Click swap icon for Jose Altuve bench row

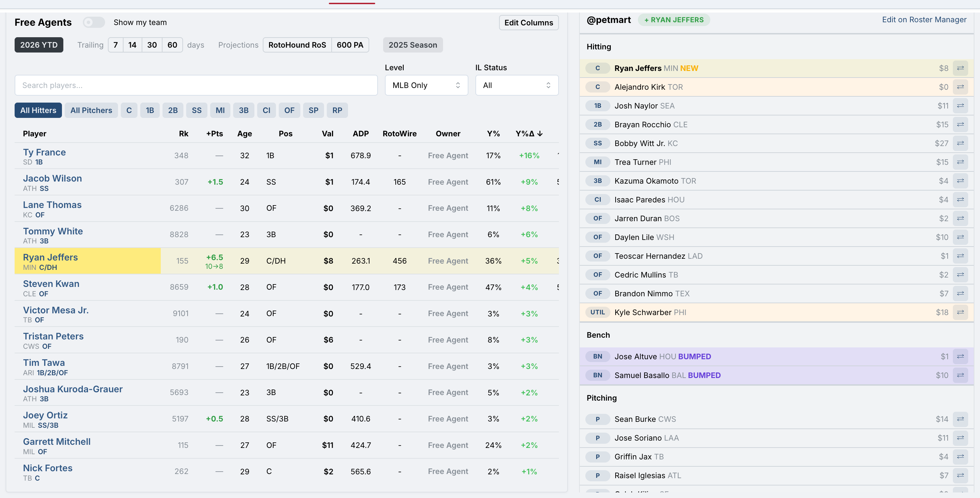[960, 356]
